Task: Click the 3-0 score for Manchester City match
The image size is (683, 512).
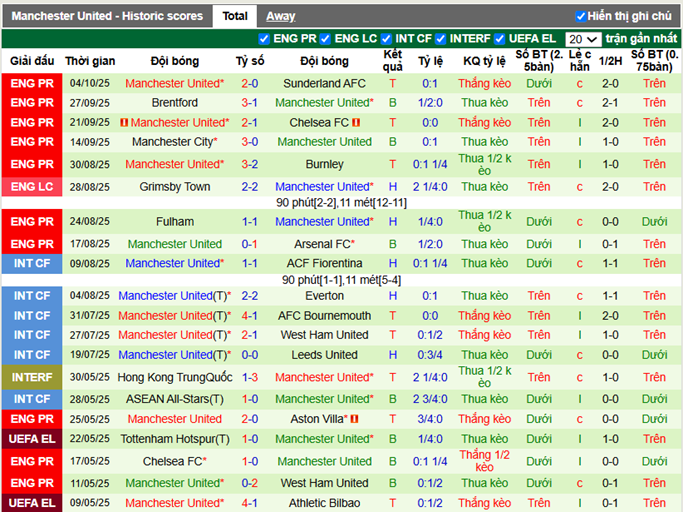Action: [249, 142]
